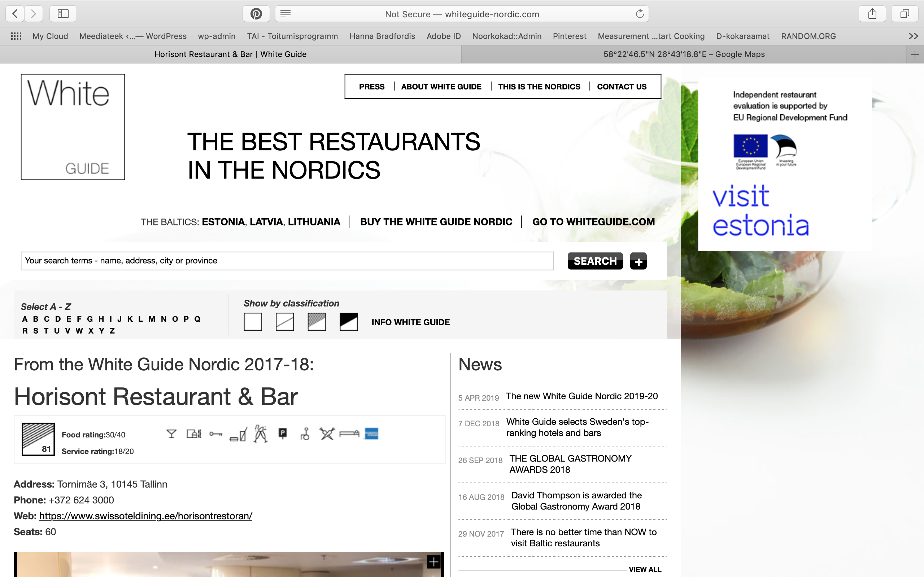This screenshot has width=924, height=577.
Task: Expand advanced search with plus button
Action: tap(638, 261)
